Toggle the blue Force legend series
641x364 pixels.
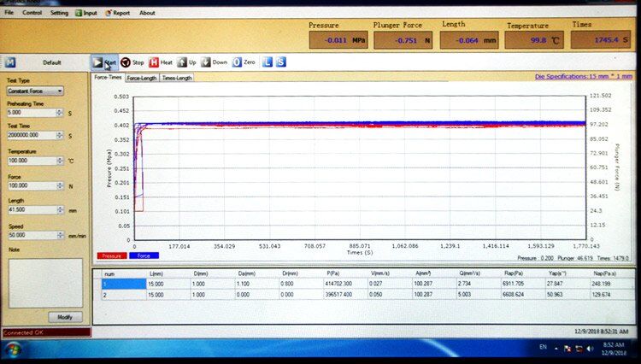coord(143,255)
